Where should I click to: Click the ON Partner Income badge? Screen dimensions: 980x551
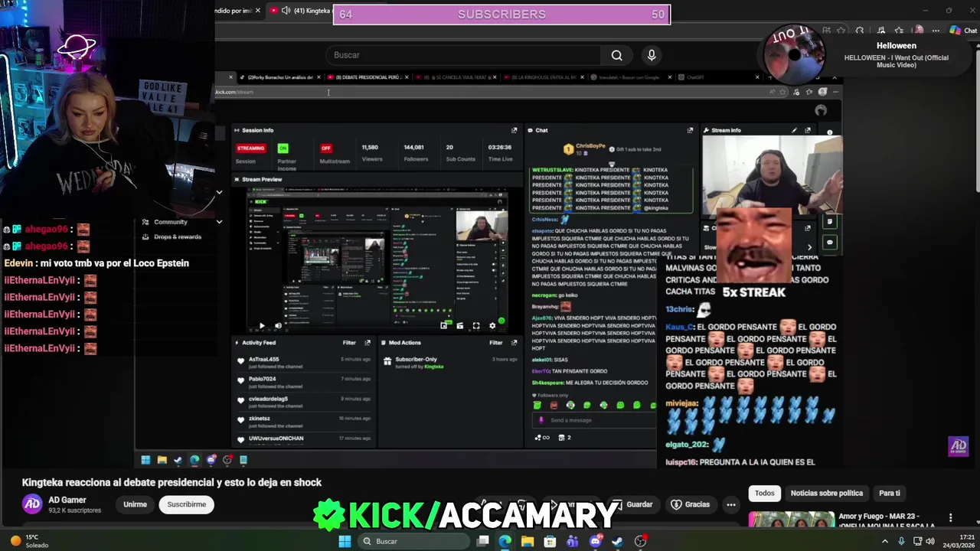pos(283,148)
